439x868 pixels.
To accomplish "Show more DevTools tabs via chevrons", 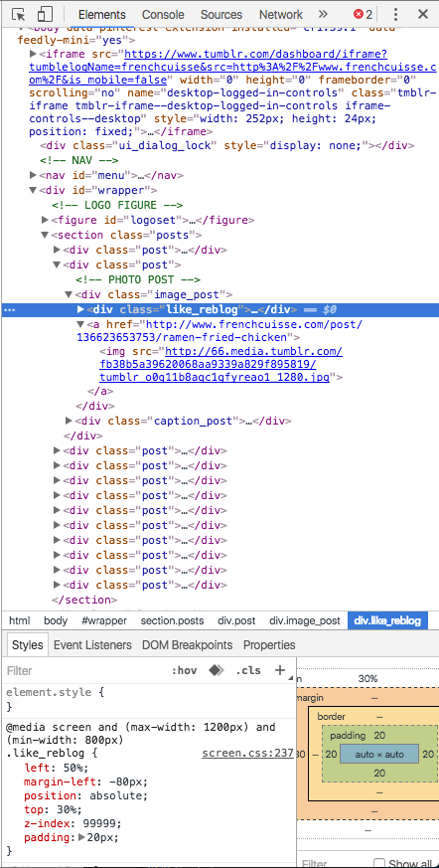I will coord(324,14).
